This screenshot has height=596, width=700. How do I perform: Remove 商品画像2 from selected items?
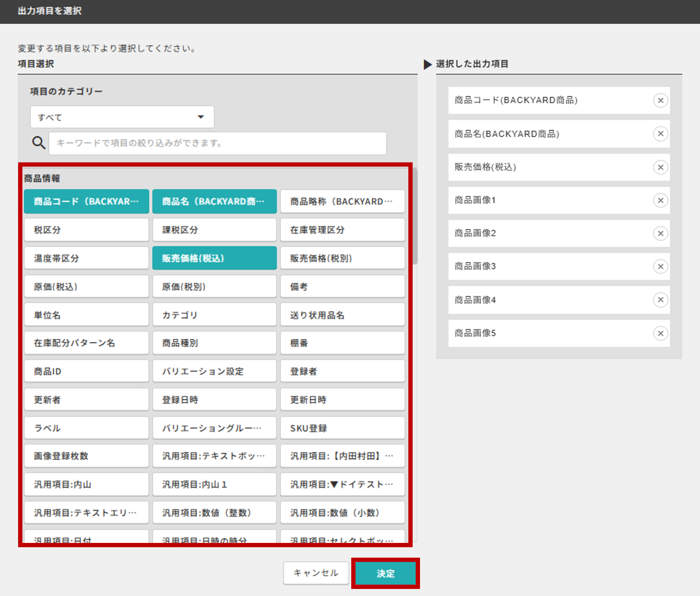(660, 233)
